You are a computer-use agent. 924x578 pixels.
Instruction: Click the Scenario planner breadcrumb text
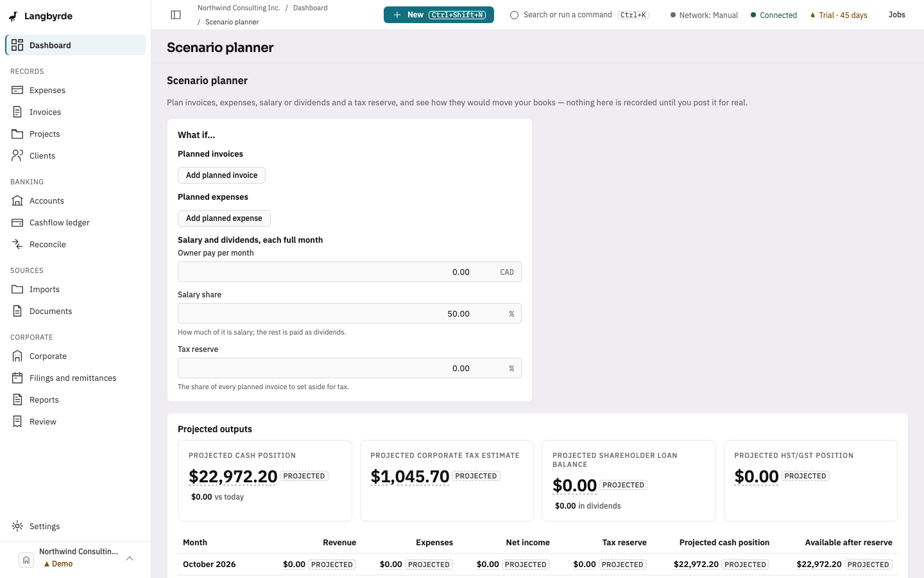tap(232, 22)
